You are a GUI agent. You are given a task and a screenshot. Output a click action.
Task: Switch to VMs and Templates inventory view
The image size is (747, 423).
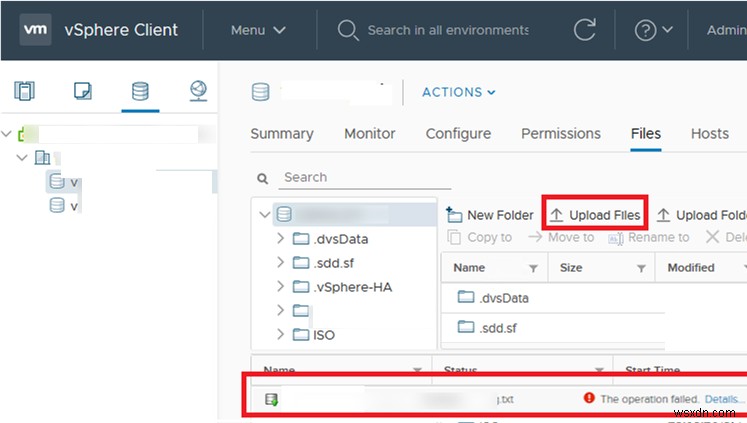(82, 91)
